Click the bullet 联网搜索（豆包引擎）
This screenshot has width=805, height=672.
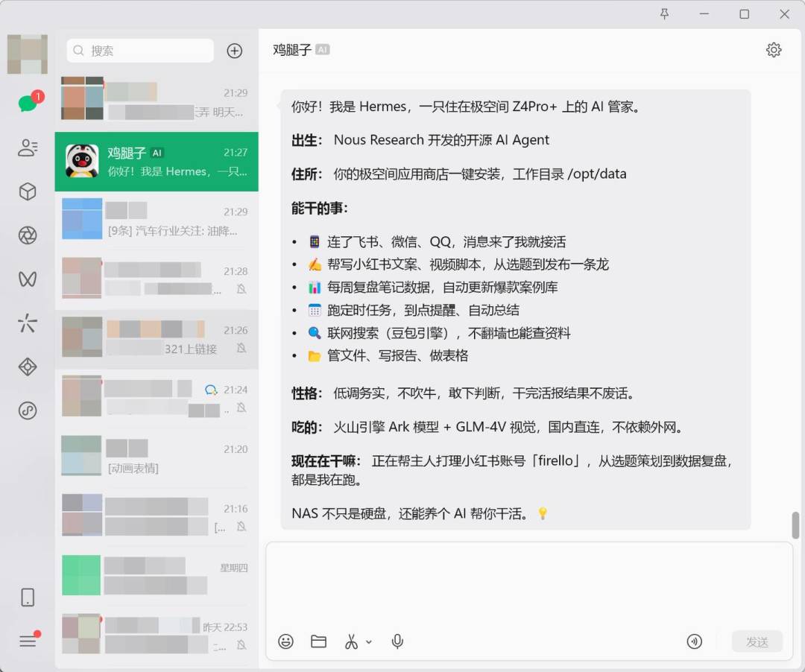click(440, 333)
